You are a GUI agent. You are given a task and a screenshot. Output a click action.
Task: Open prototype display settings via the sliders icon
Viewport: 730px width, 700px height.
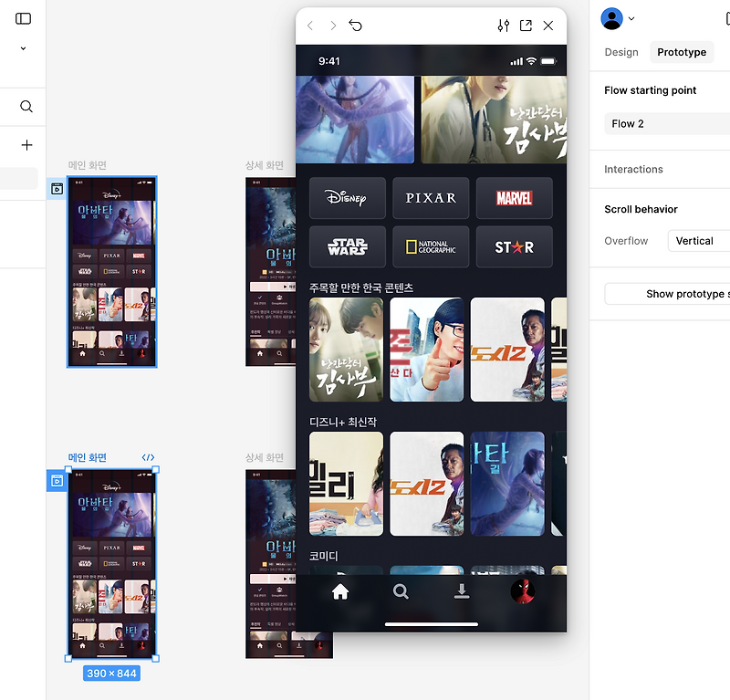pyautogui.click(x=503, y=26)
